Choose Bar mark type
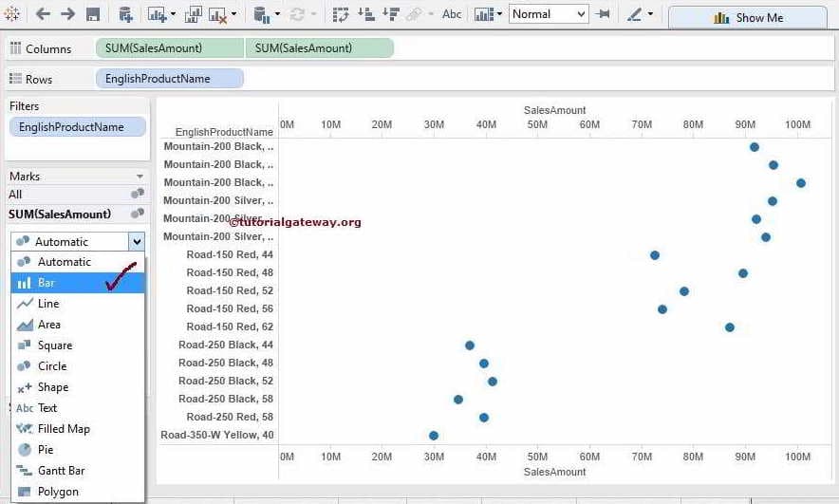The width and height of the screenshot is (839, 504). click(78, 283)
